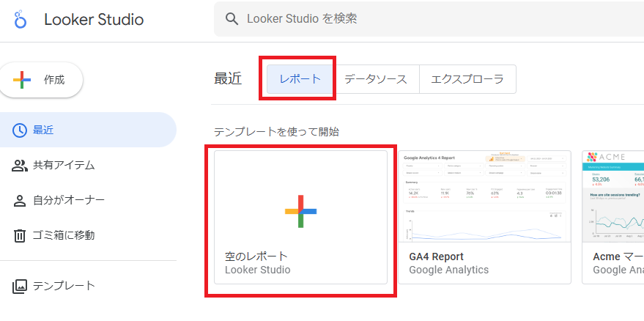644x321 pixels.
Task: Open 共有アイテム via its people icon
Action: [x=20, y=166]
